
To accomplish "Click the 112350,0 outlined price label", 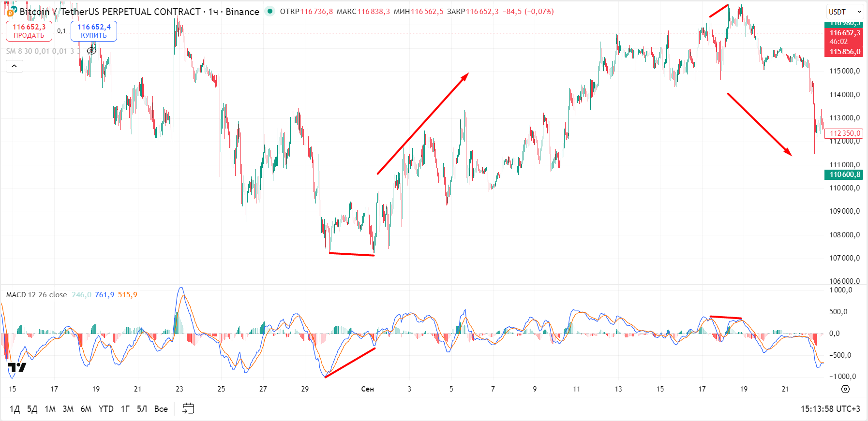I will pos(844,133).
